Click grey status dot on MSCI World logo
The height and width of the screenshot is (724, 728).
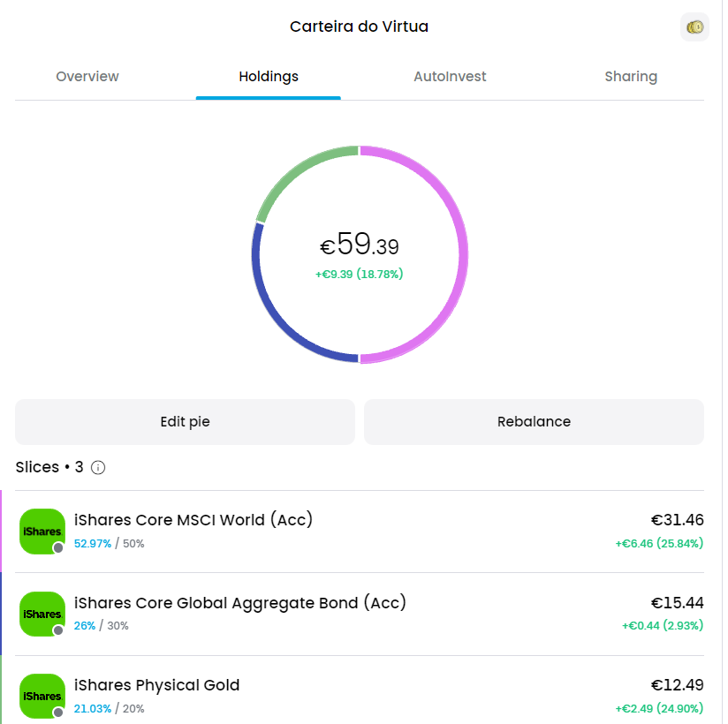coord(58,547)
